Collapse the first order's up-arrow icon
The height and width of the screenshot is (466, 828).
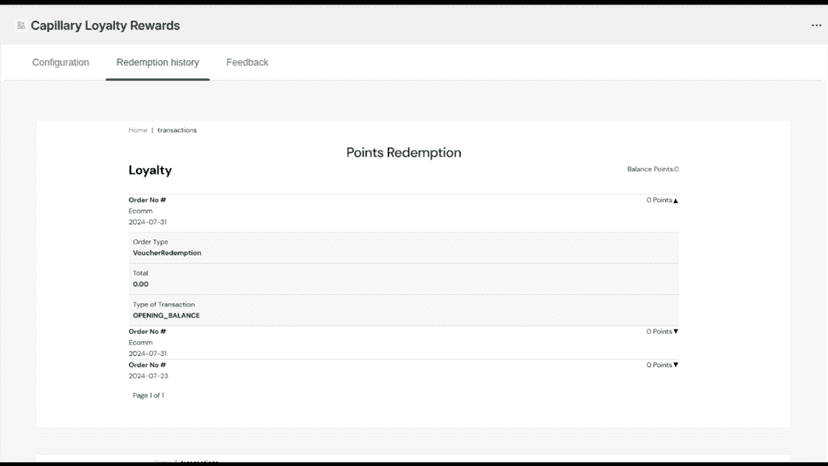(x=675, y=201)
